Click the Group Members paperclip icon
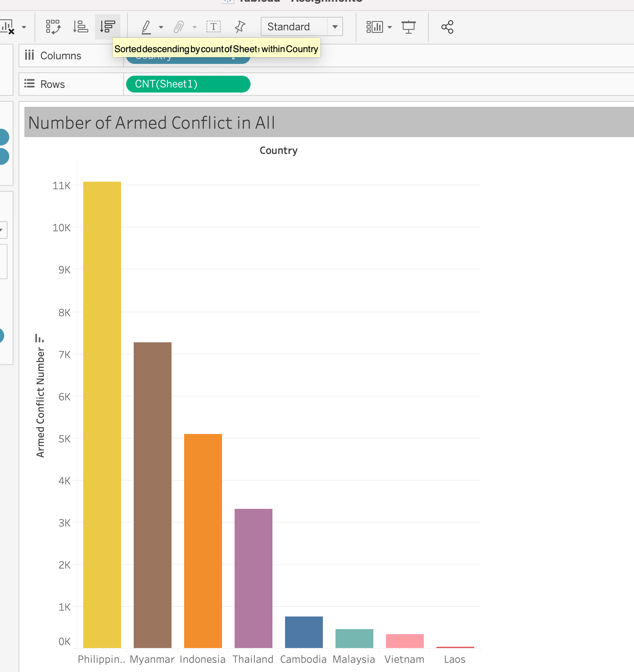634x672 pixels. [179, 27]
